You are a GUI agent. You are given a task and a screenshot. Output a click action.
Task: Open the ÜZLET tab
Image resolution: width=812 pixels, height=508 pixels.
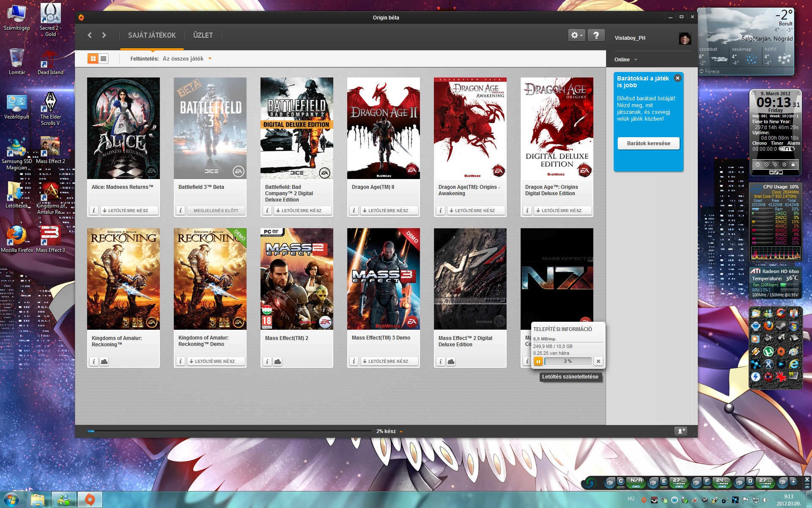point(203,35)
